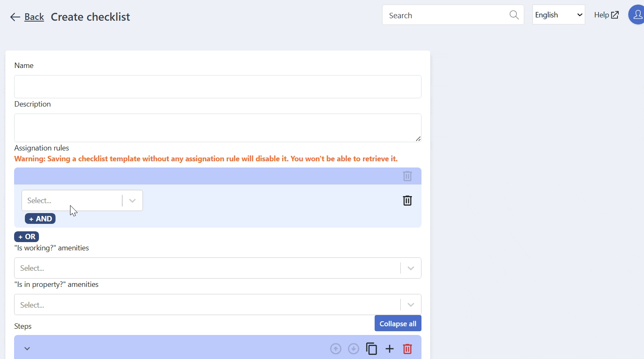
Task: Add a new step with plus icon
Action: [x=390, y=349]
